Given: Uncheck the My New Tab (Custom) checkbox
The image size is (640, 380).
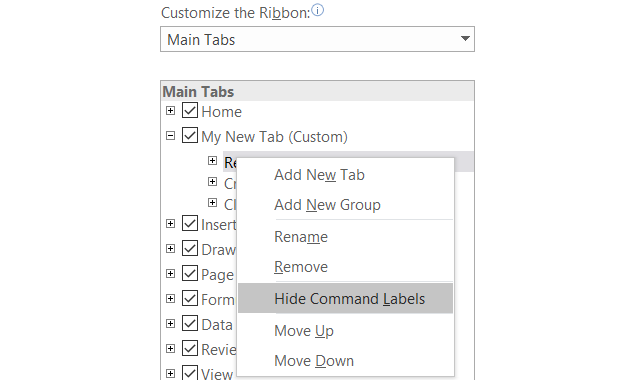Looking at the screenshot, I should click(x=190, y=135).
